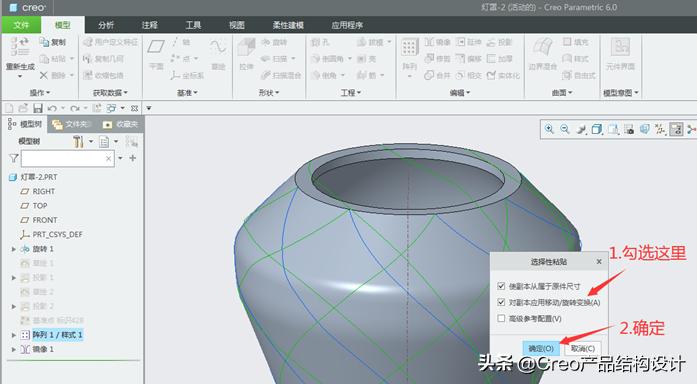Toggle 'make copies dependent on original dimensions' checkbox
Viewport: 697px width, 384px height.
point(501,286)
